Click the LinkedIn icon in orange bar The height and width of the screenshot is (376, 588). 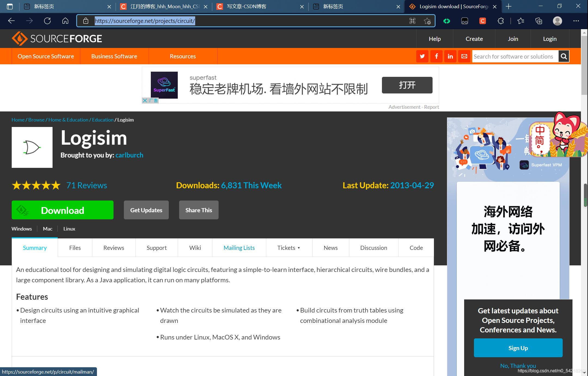(450, 56)
